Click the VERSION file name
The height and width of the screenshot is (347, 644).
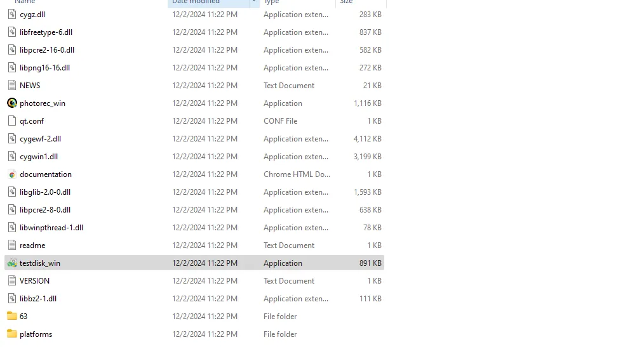(x=34, y=281)
